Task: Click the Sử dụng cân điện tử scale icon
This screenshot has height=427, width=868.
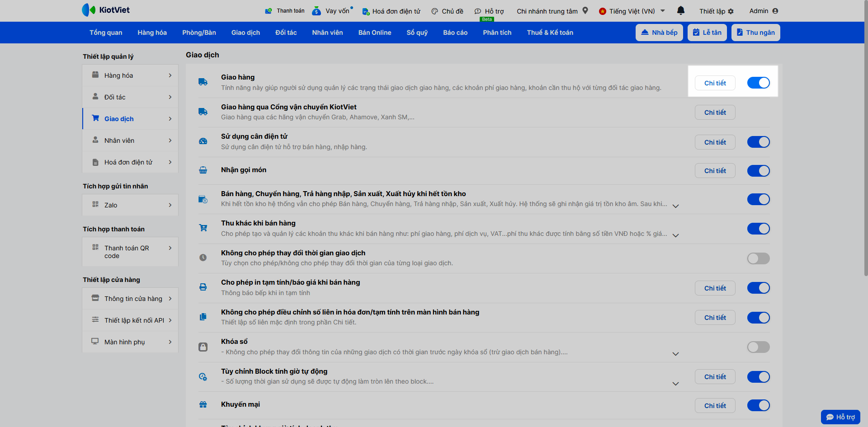Action: [203, 141]
